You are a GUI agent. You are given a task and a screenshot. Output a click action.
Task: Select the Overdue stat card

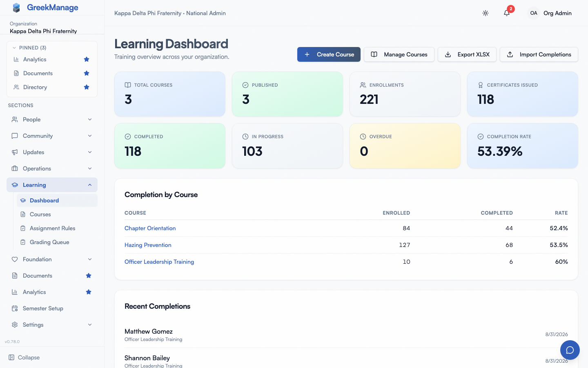pyautogui.click(x=405, y=146)
